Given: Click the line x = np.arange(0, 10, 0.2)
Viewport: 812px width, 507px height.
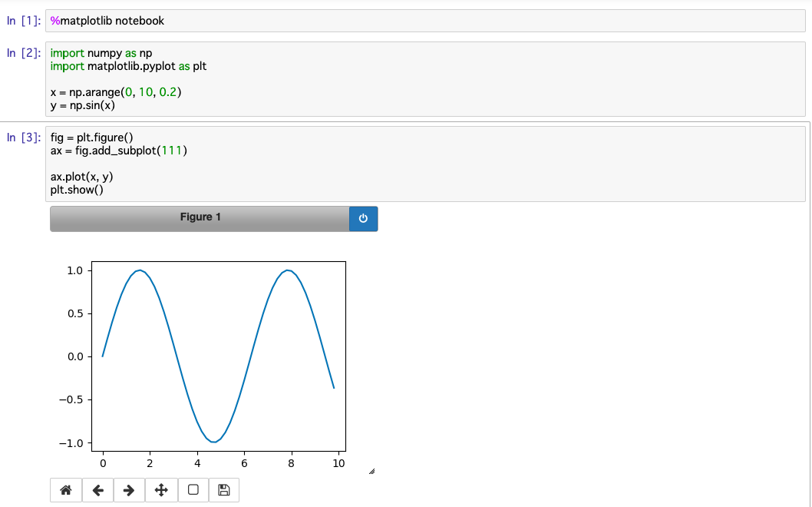Looking at the screenshot, I should click(116, 92).
